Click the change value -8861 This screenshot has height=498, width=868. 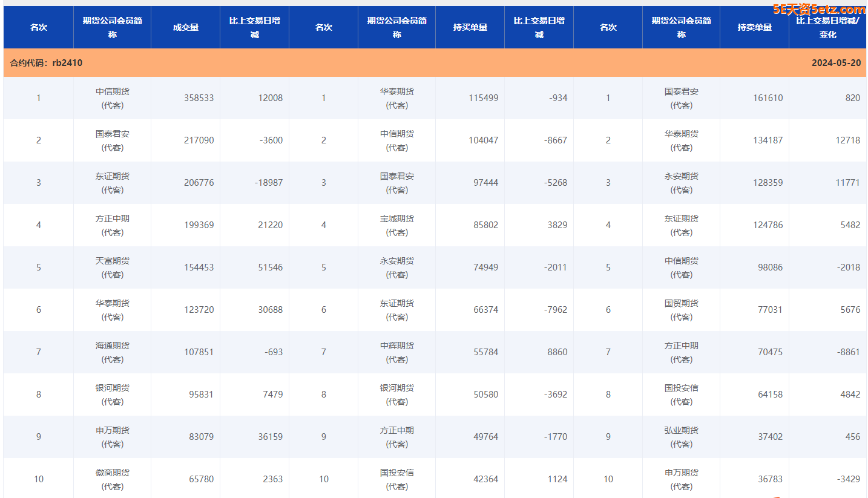(849, 352)
